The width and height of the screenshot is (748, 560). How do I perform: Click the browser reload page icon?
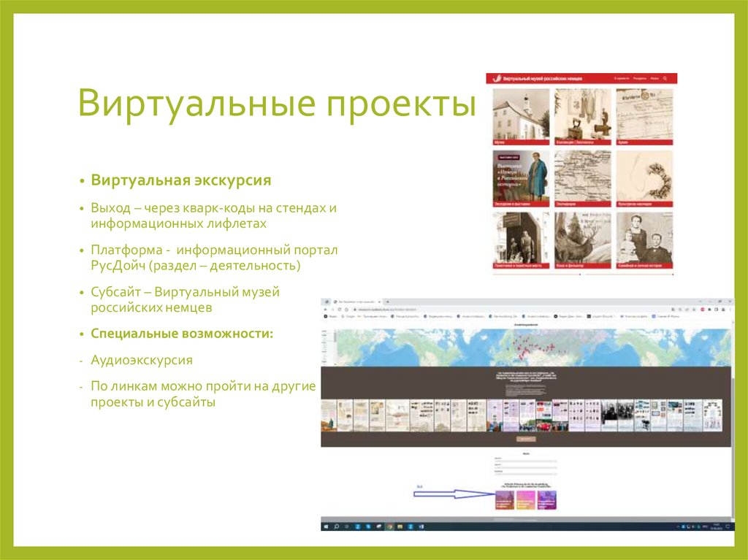(340, 310)
